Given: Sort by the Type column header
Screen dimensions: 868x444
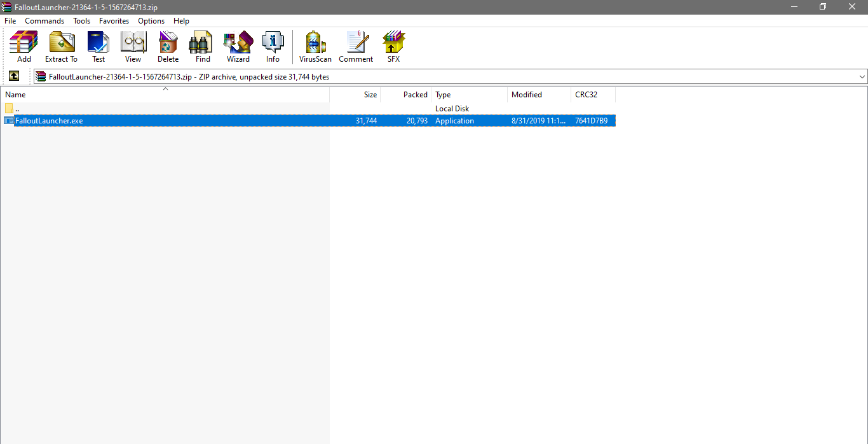Looking at the screenshot, I should (470, 95).
